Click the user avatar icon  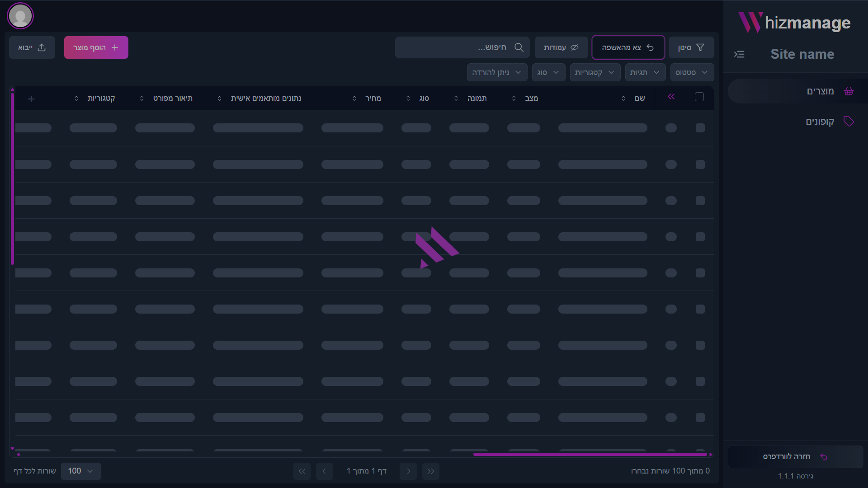click(20, 16)
